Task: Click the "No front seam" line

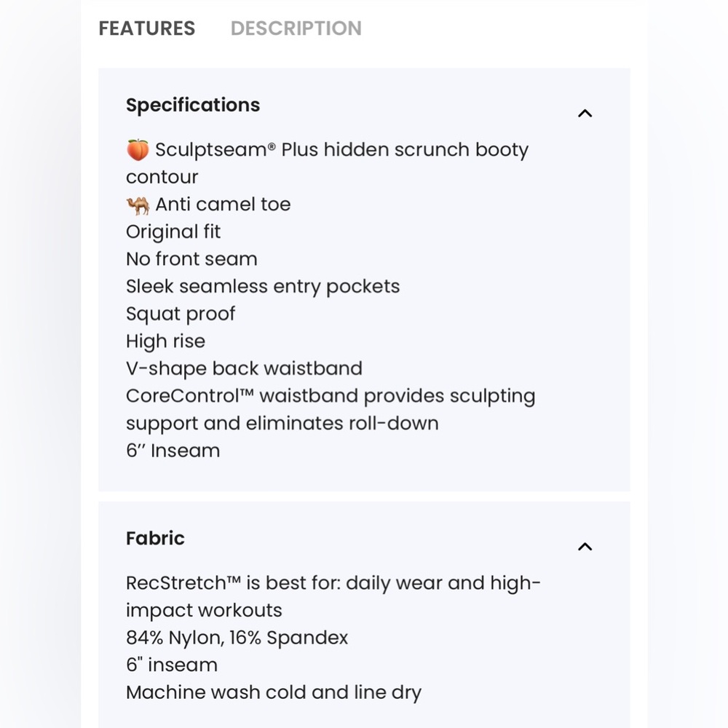Action: coord(191,259)
